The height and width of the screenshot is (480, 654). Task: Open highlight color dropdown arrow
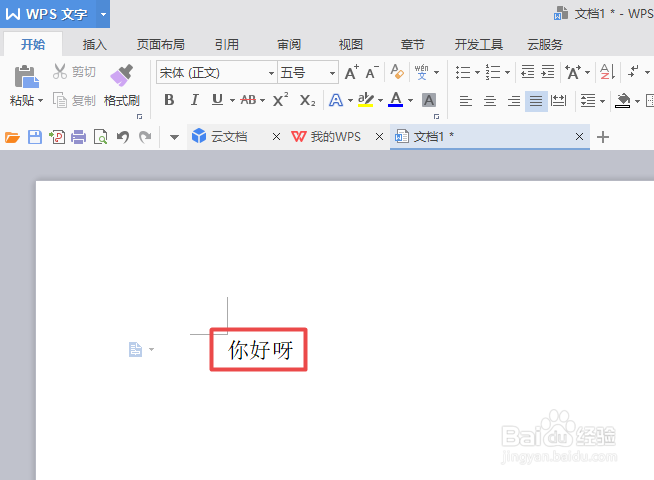click(380, 101)
